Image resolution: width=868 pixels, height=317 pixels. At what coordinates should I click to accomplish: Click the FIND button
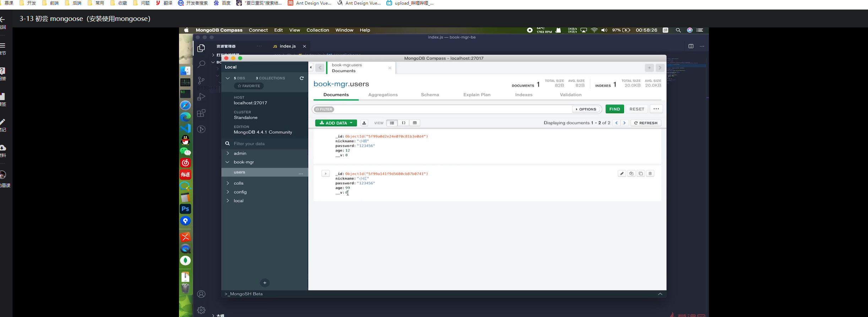click(615, 109)
